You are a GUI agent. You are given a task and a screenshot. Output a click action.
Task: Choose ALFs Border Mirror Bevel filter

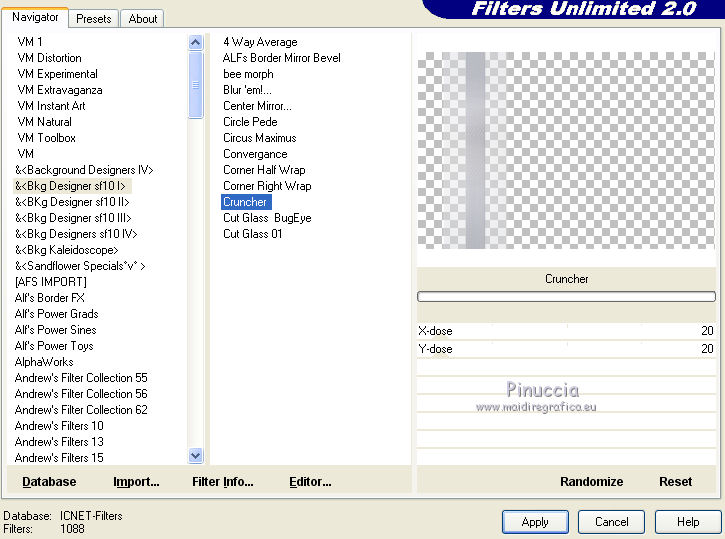(282, 58)
